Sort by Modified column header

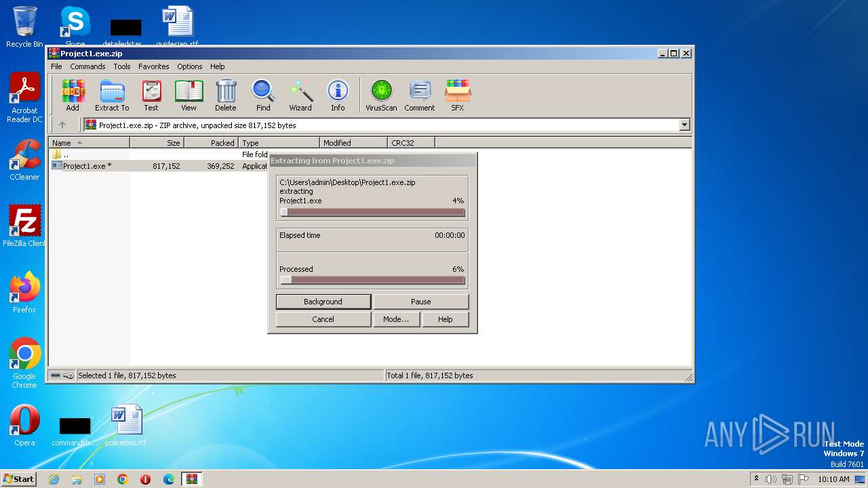click(x=353, y=142)
